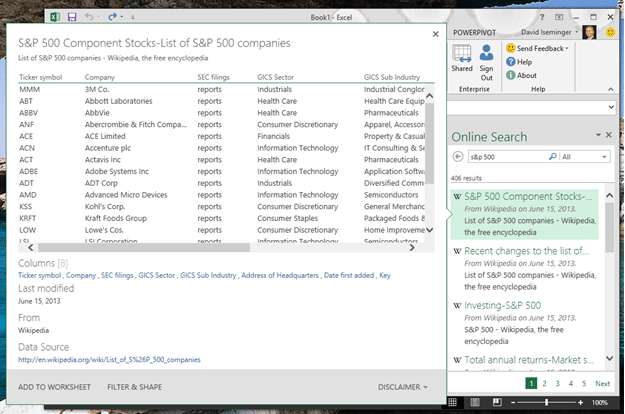Click the 100% zoom level

point(599,402)
